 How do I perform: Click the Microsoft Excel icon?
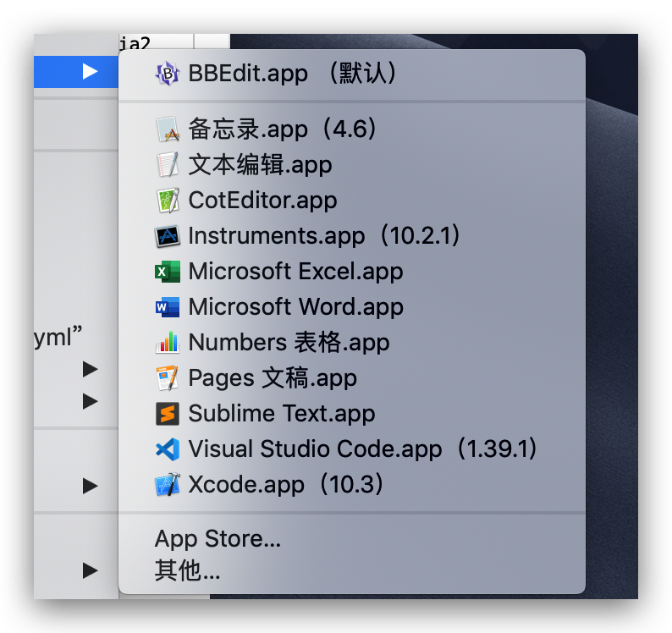point(168,272)
